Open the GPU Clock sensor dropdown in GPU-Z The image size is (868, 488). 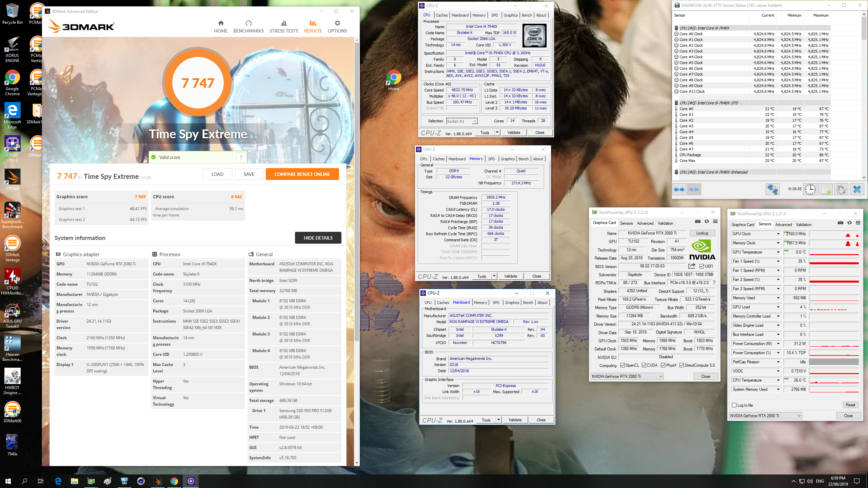click(x=778, y=234)
